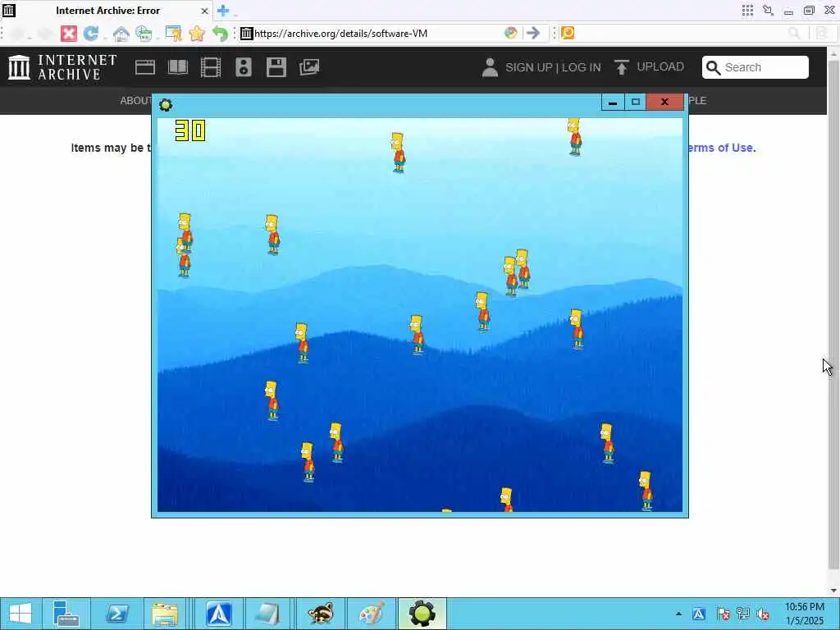Click the go arrow beside the URL
Screen dimensions: 840x630
coord(533,33)
